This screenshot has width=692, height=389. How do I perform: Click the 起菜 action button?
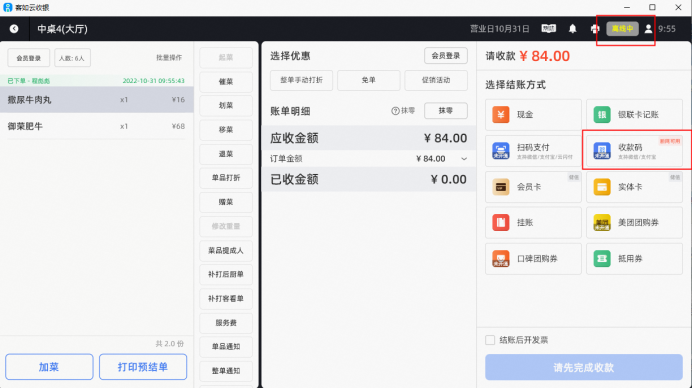[226, 57]
